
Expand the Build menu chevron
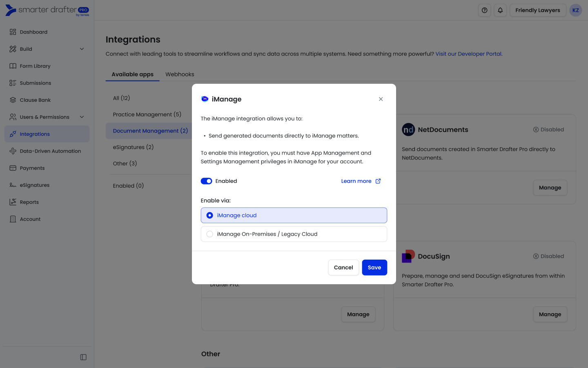(x=82, y=49)
